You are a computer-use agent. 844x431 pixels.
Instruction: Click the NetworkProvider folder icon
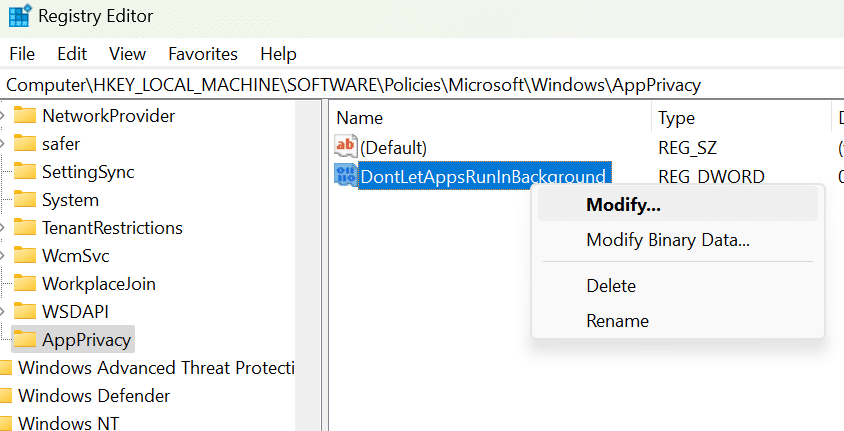(25, 115)
